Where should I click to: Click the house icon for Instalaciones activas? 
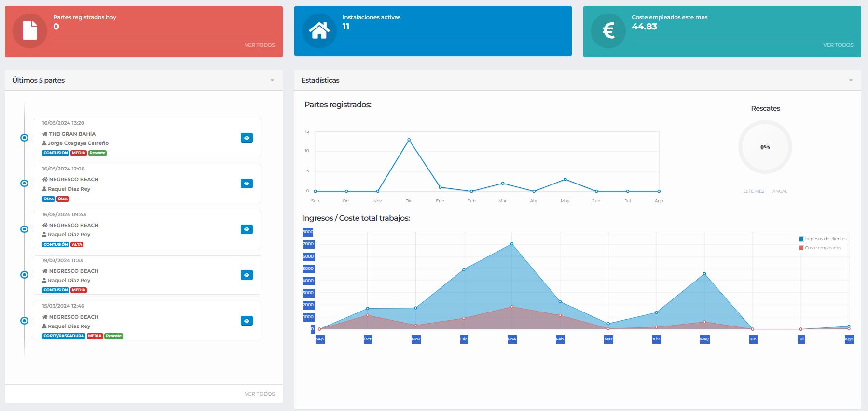[x=319, y=30]
